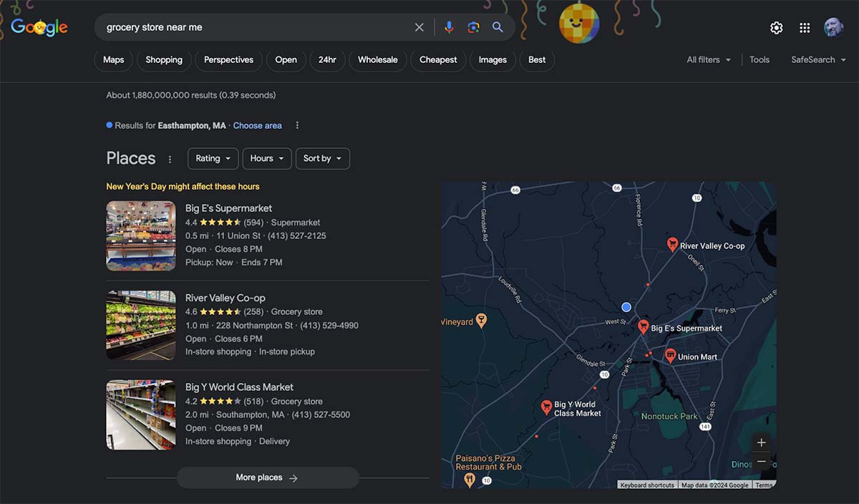Zoom out on the map
The height and width of the screenshot is (504, 859).
click(x=761, y=463)
